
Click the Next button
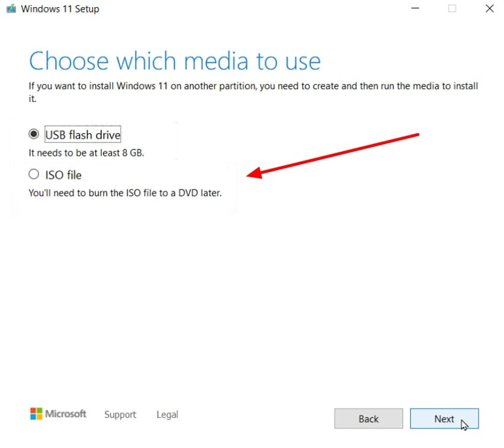click(444, 418)
